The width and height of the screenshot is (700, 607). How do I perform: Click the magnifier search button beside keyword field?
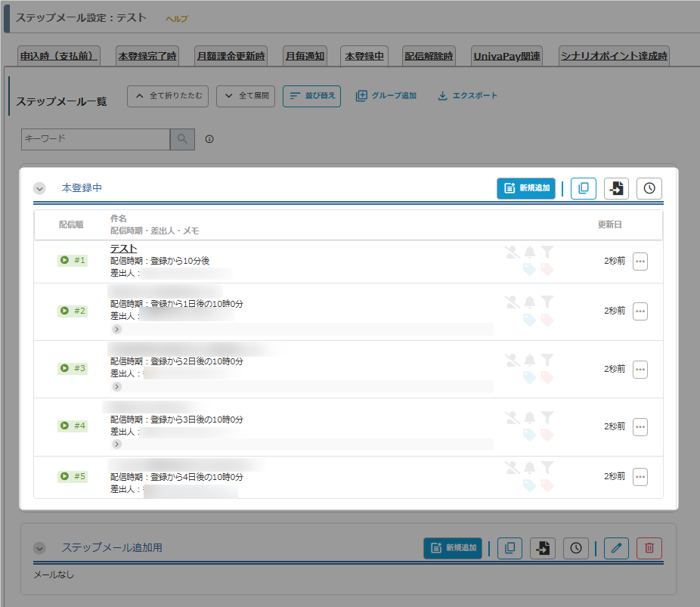(182, 139)
